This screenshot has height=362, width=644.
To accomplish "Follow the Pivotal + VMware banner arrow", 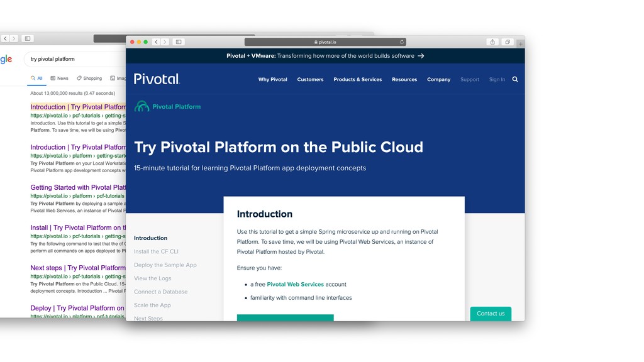I will (x=421, y=56).
